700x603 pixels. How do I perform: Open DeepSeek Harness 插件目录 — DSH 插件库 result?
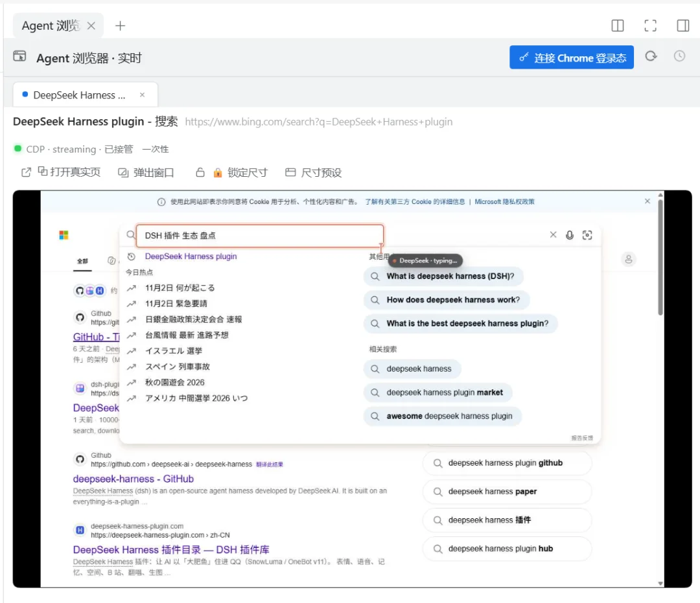tap(171, 550)
